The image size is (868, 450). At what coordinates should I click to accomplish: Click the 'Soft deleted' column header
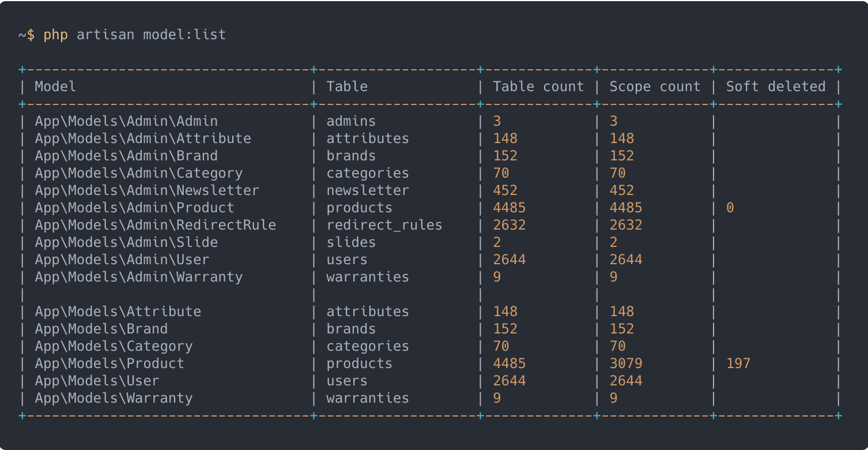tap(776, 87)
